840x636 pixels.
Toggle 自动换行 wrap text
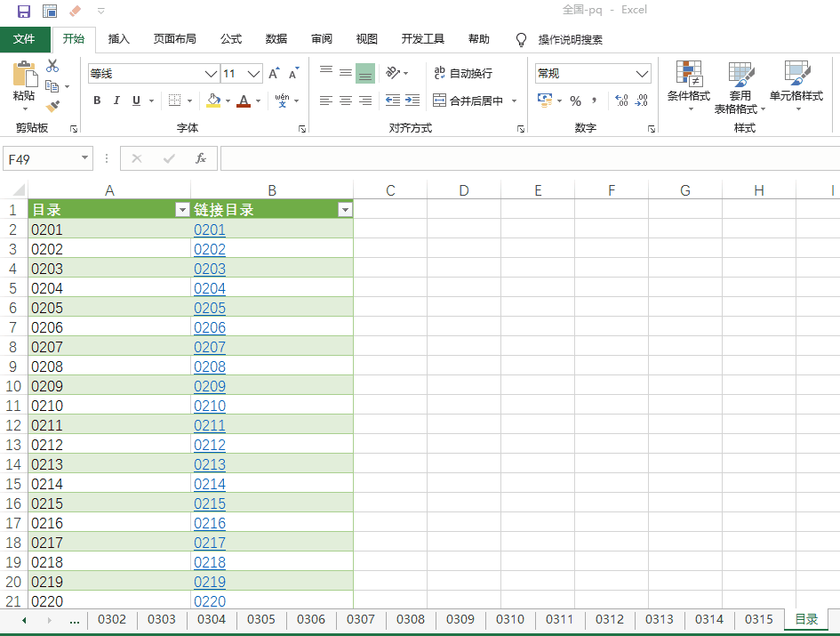[462, 74]
